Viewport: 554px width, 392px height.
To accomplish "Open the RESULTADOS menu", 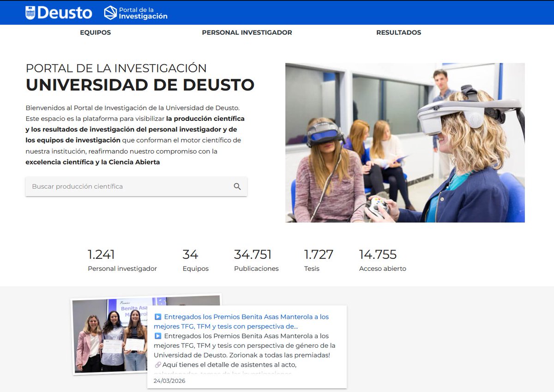I will coord(399,33).
